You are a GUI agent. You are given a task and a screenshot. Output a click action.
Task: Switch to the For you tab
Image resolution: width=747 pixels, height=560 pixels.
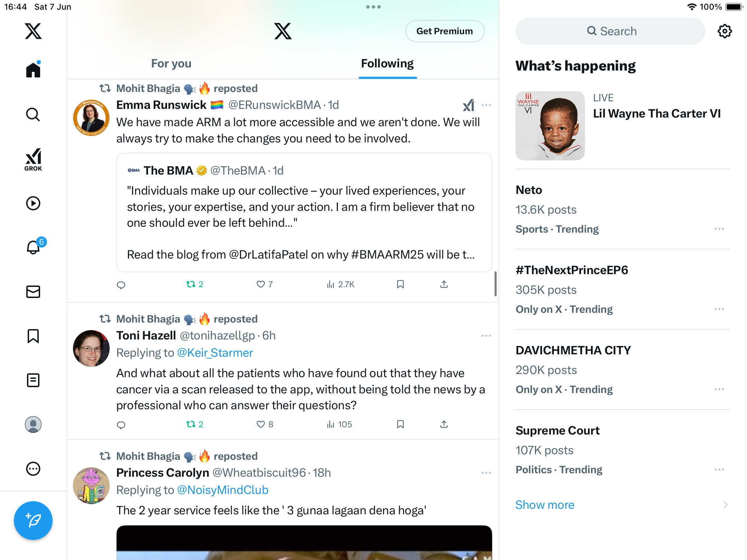click(171, 63)
